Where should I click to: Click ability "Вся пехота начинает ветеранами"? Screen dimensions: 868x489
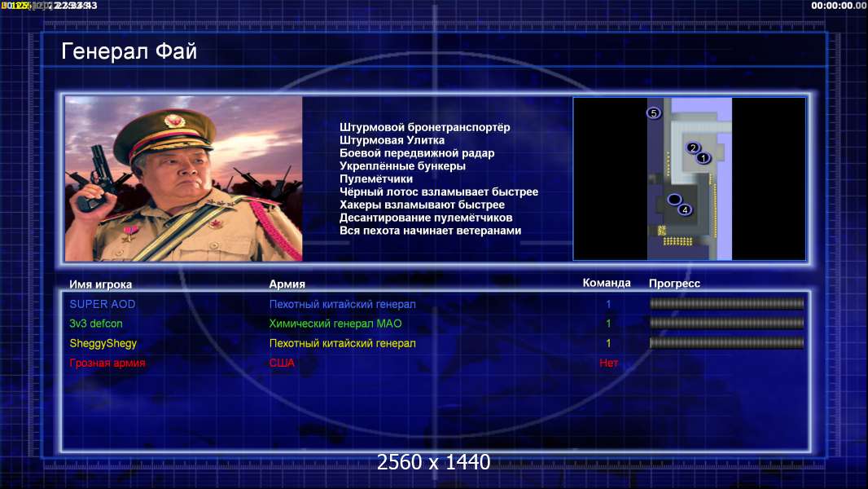pos(430,231)
